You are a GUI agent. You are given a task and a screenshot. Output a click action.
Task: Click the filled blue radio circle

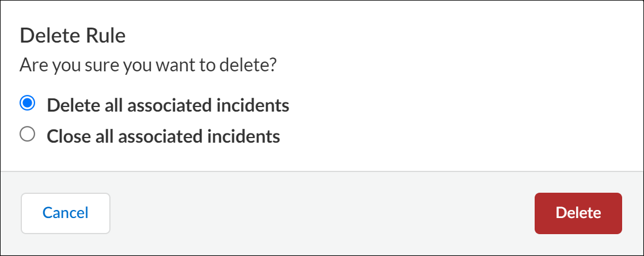tap(27, 104)
